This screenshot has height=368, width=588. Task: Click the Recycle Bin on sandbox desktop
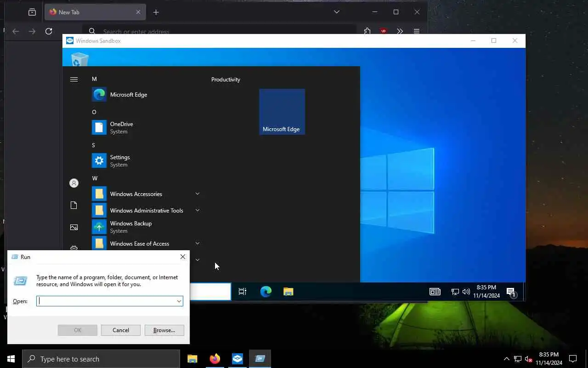coord(79,59)
